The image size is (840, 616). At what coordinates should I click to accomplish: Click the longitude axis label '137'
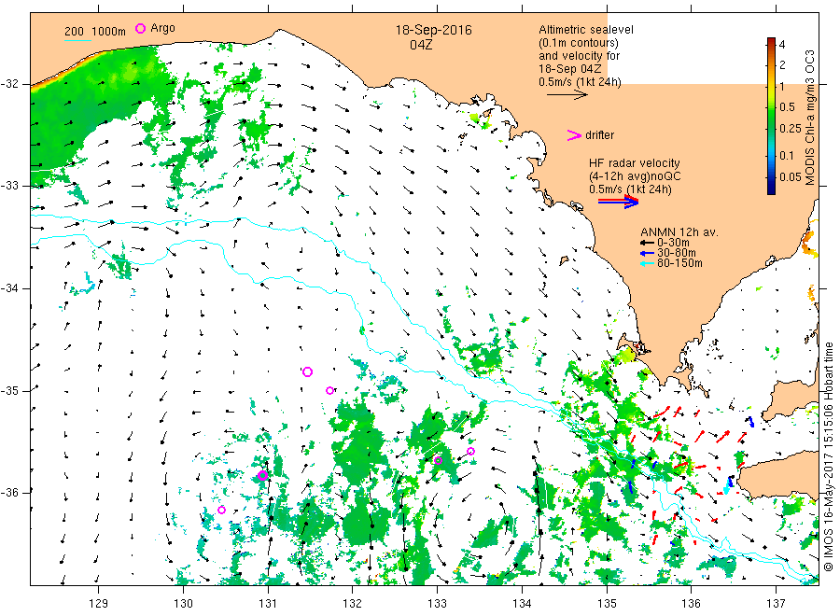pyautogui.click(x=776, y=604)
